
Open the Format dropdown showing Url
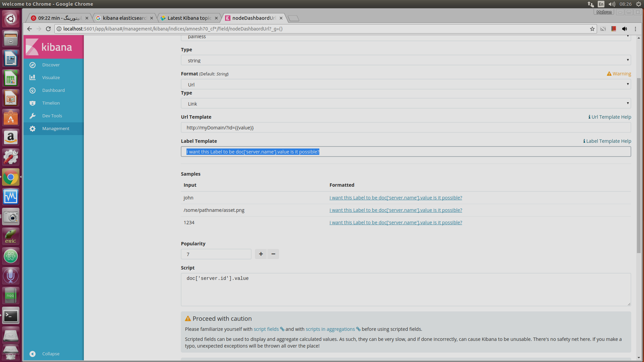pyautogui.click(x=406, y=84)
